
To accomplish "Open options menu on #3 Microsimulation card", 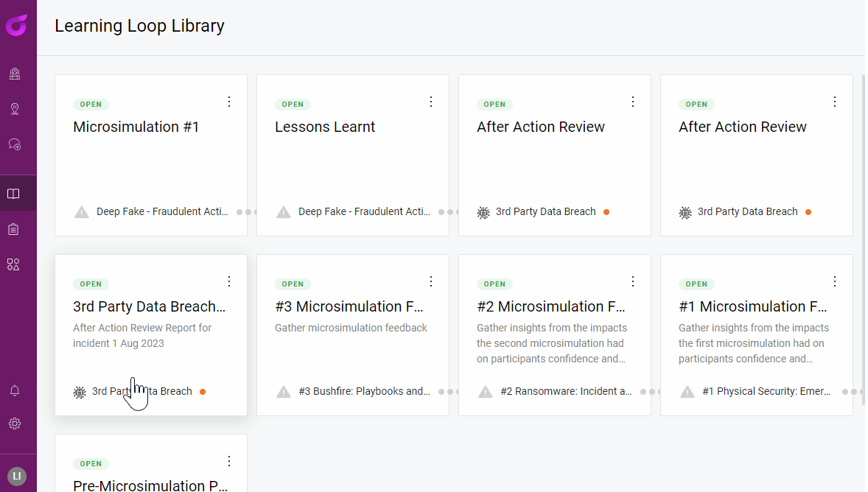I will (431, 281).
